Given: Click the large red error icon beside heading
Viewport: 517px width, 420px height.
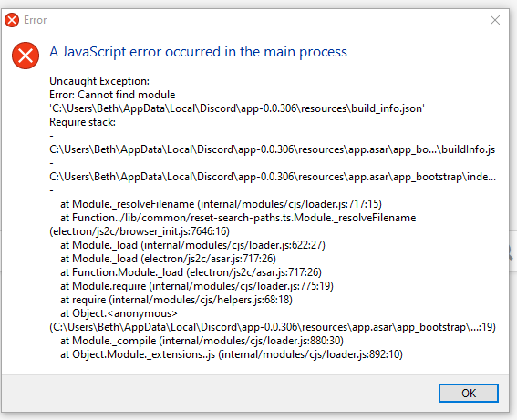Looking at the screenshot, I should 26,56.
